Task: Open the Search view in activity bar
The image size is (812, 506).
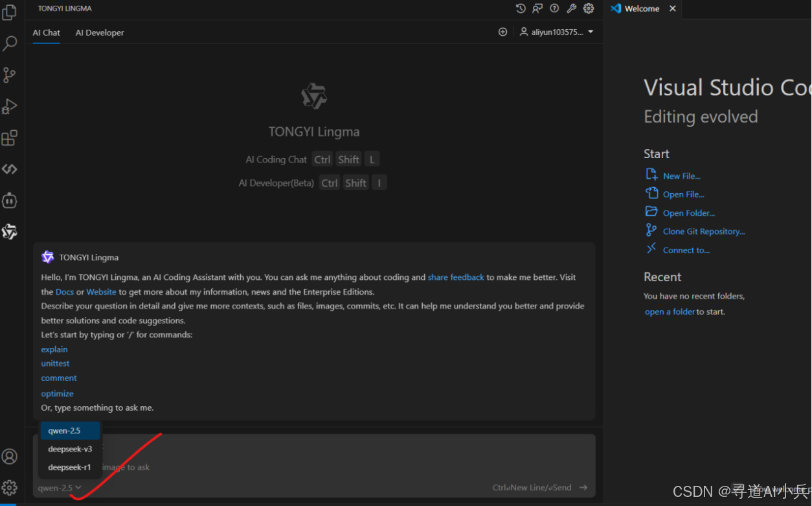Action: point(9,43)
